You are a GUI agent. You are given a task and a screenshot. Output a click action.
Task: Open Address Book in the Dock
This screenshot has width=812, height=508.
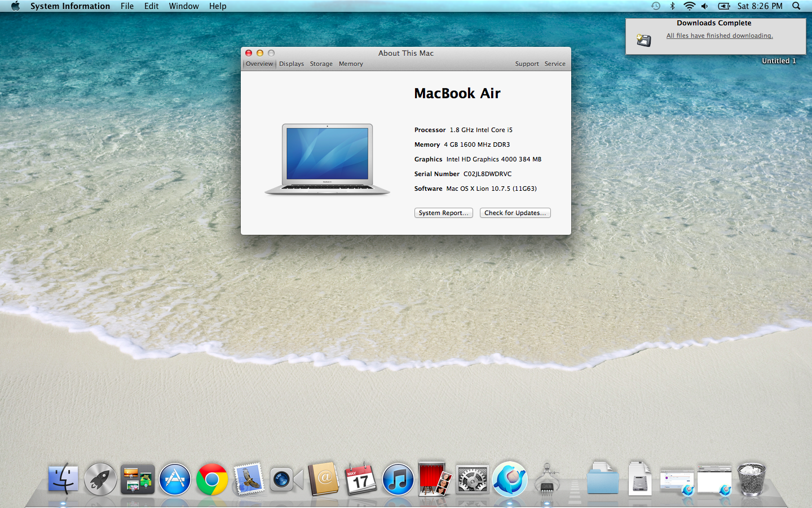point(324,479)
